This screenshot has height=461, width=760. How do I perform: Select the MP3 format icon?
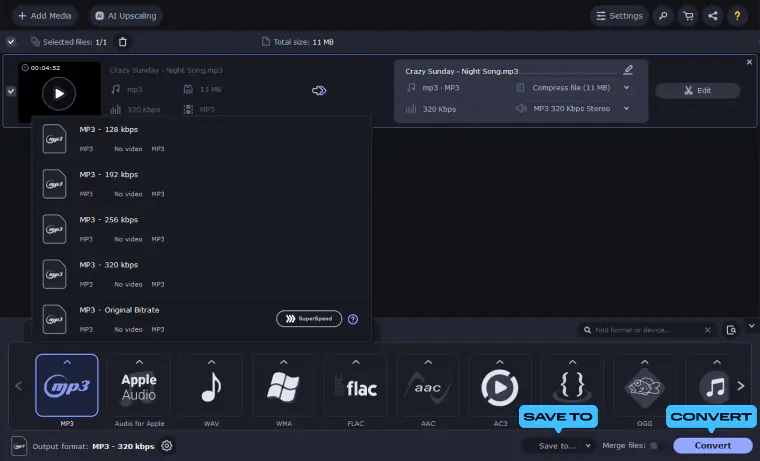point(67,385)
